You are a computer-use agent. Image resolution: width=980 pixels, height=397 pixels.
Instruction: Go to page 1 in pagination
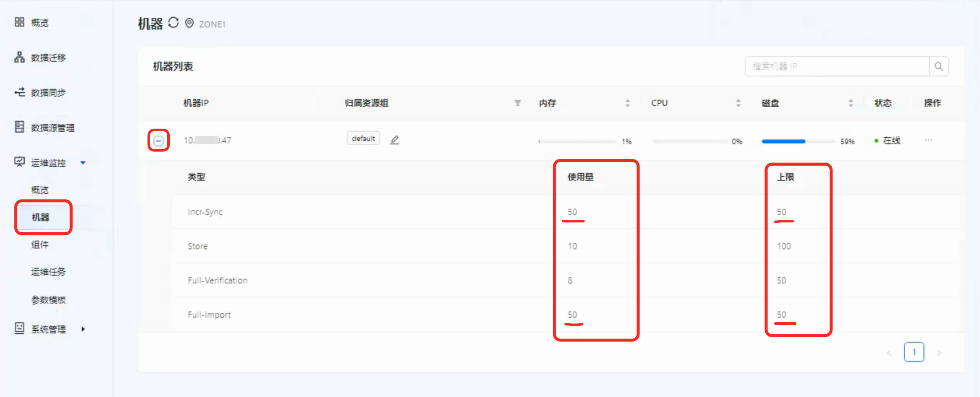914,352
